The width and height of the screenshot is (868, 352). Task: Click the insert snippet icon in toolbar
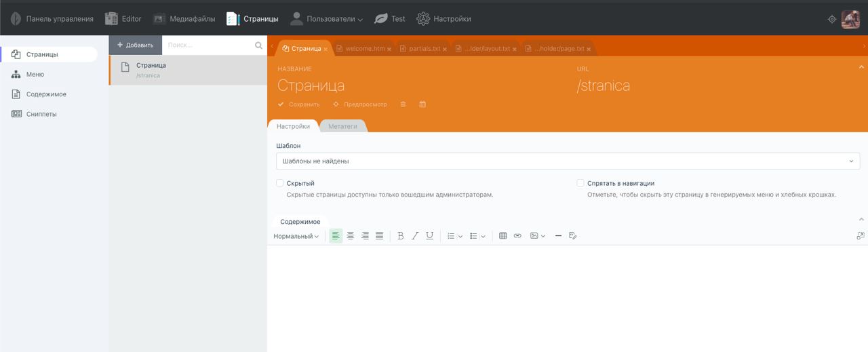click(x=573, y=236)
